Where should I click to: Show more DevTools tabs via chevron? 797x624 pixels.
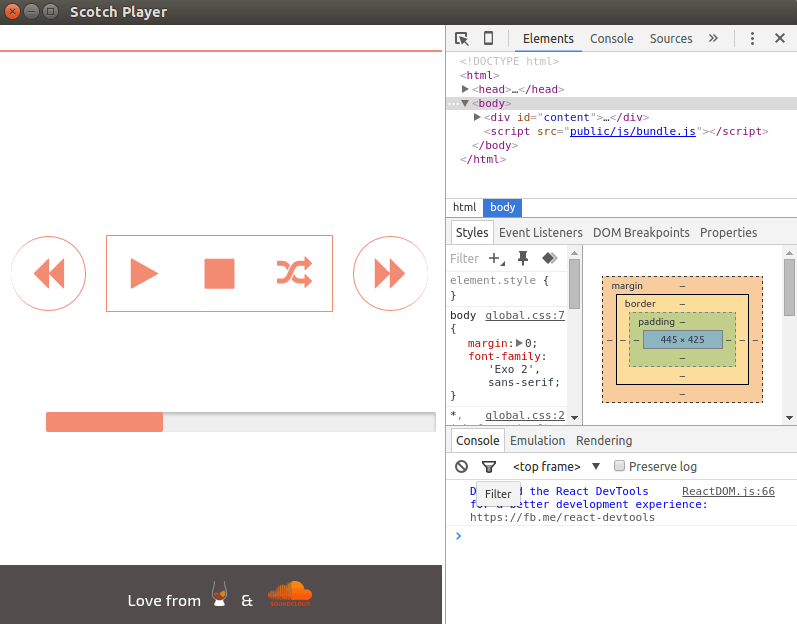713,39
